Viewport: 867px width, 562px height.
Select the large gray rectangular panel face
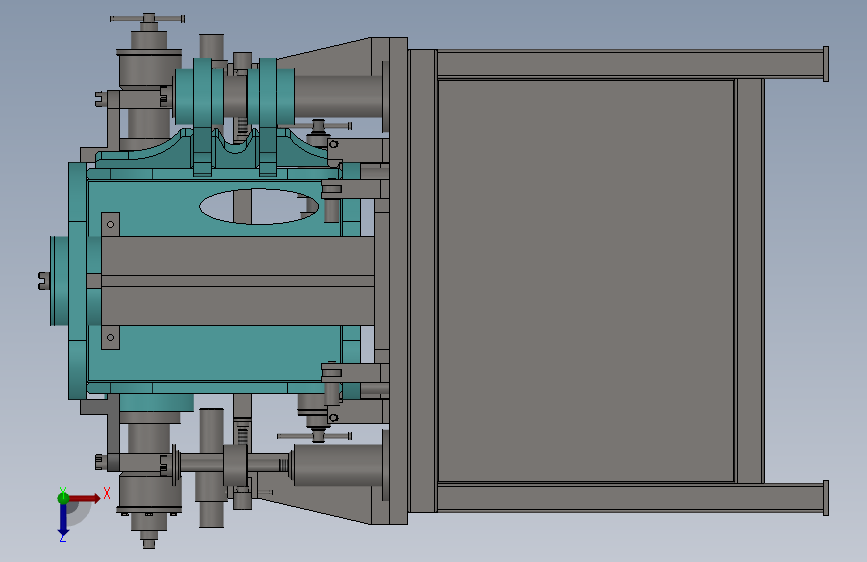coord(586,281)
